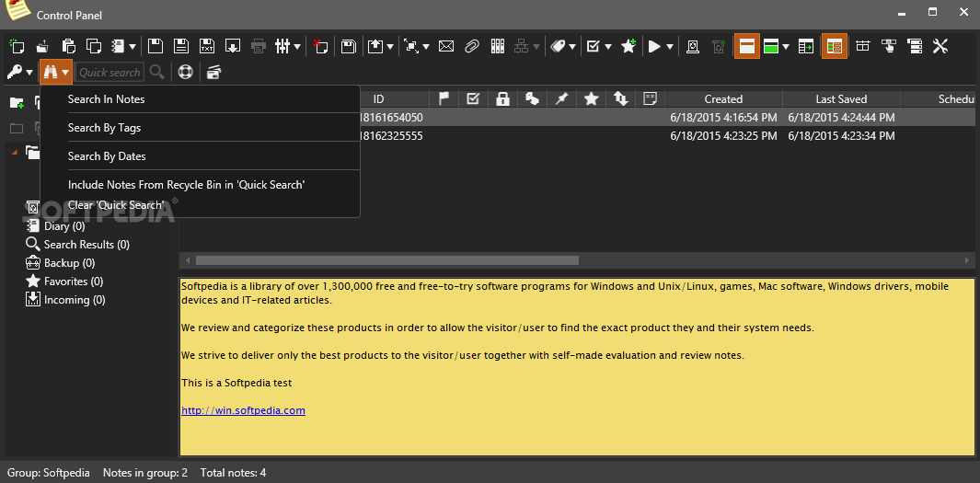Viewport: 980px width, 483px height.
Task: Toggle the checkmark completed toolbar button
Action: pyautogui.click(x=594, y=46)
